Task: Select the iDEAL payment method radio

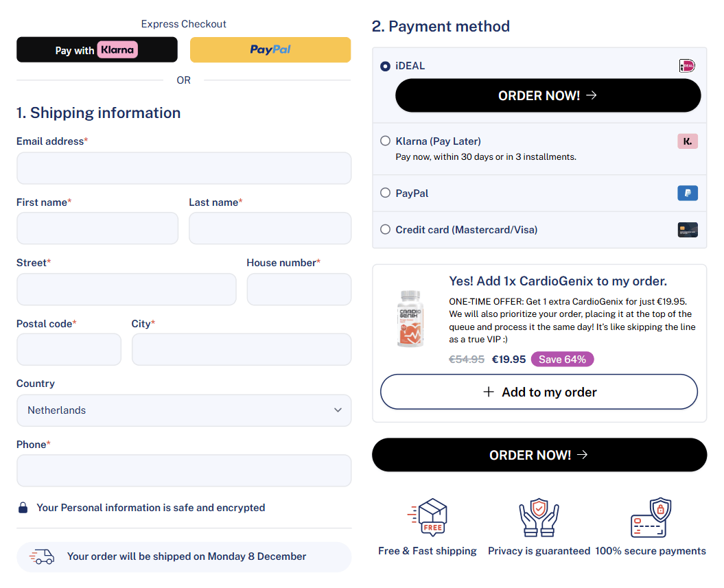Action: (385, 66)
